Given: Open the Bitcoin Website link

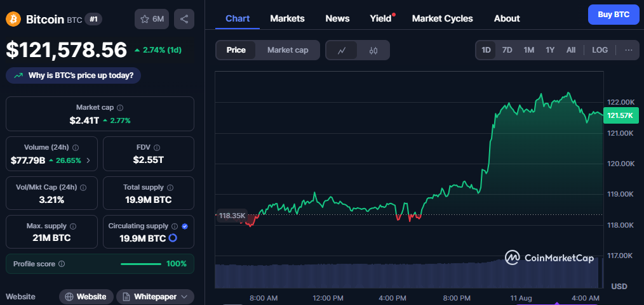Looking at the screenshot, I should [86, 296].
